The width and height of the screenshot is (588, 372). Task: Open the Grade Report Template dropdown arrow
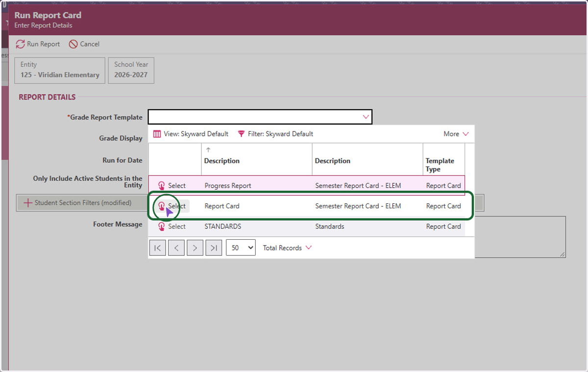point(366,117)
